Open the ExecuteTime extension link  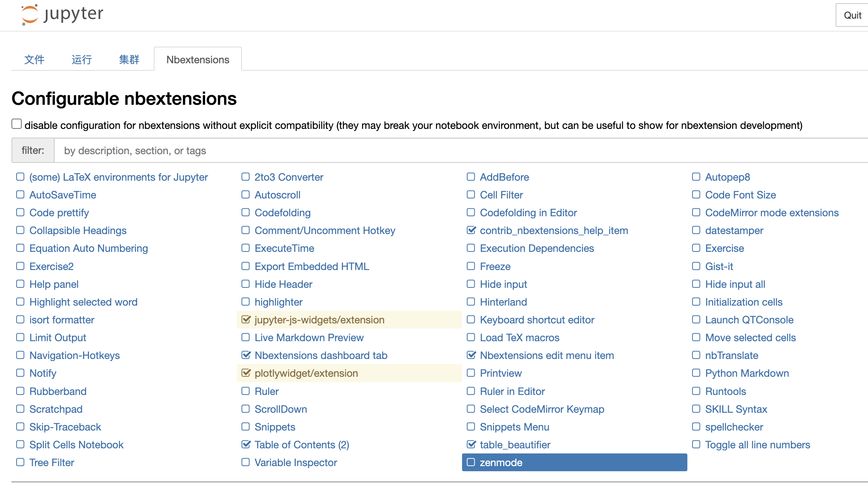point(284,248)
